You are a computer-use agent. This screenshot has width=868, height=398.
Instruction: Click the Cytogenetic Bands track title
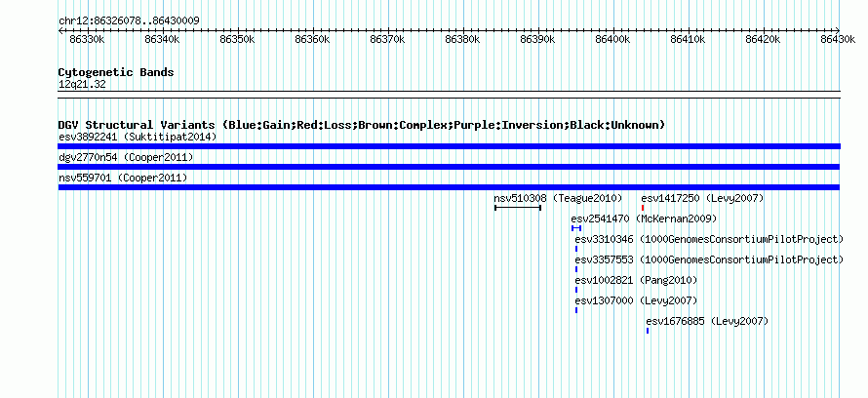click(x=116, y=72)
